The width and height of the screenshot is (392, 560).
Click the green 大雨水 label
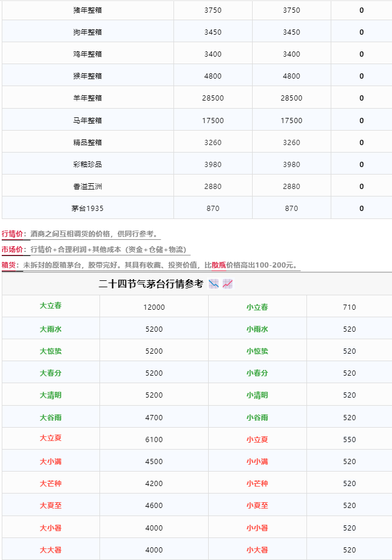pyautogui.click(x=51, y=329)
